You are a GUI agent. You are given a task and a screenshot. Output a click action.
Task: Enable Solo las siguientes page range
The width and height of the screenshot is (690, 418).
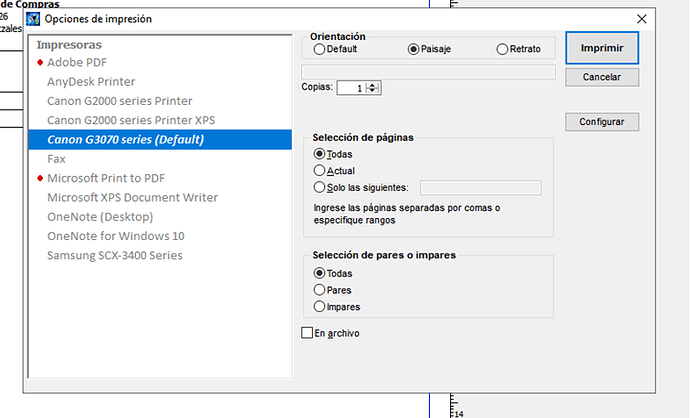point(320,187)
